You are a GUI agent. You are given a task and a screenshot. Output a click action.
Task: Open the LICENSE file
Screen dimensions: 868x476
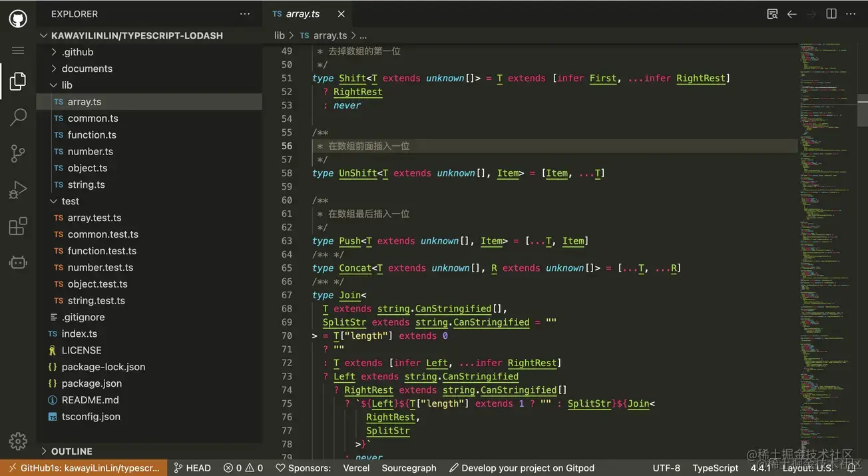click(149, 350)
